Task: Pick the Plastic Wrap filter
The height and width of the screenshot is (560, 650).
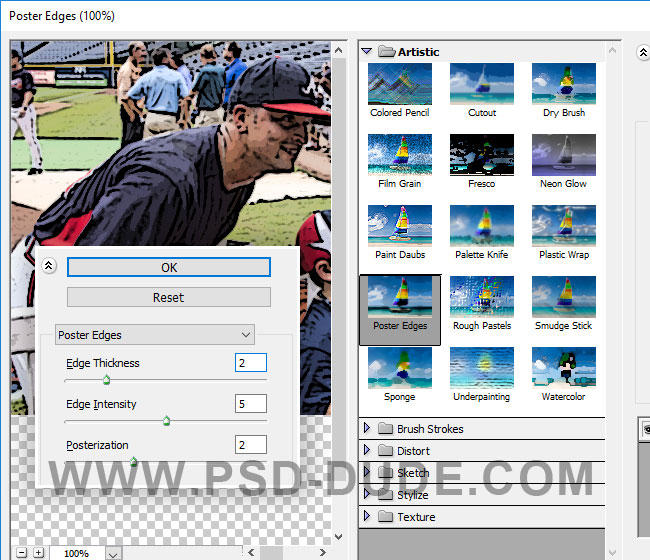Action: tap(564, 226)
